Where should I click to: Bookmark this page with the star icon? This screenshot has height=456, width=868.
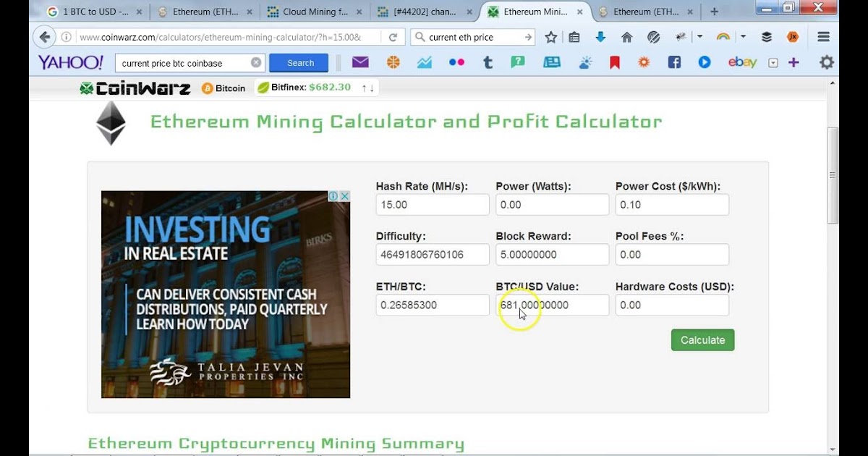(551, 37)
